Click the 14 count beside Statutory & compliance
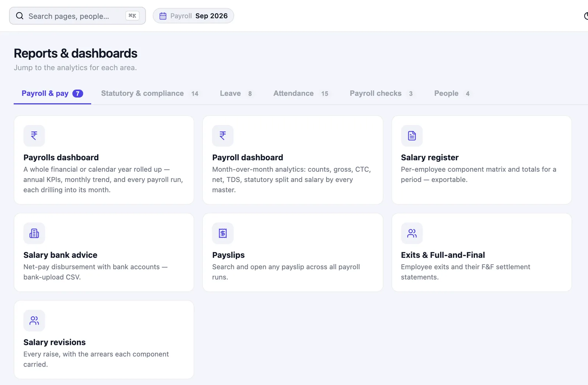 coord(195,94)
